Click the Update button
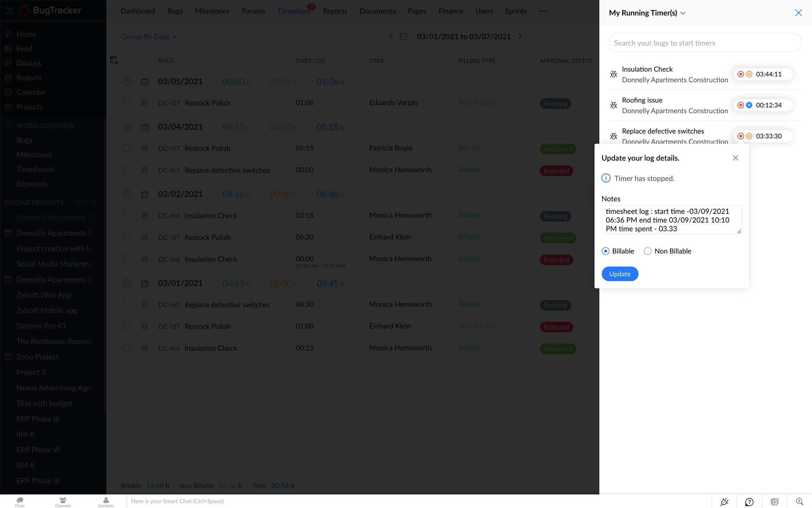 click(620, 274)
